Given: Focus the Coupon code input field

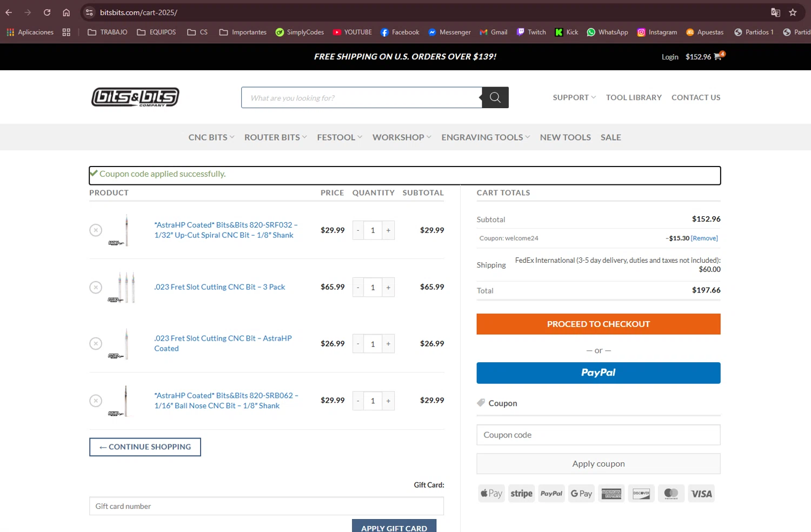Looking at the screenshot, I should click(x=599, y=435).
